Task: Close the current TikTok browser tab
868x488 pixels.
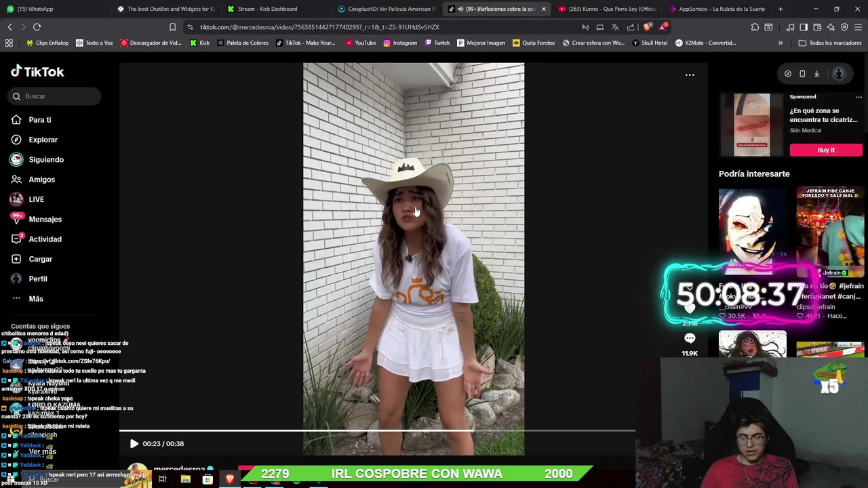Action: pyautogui.click(x=543, y=9)
